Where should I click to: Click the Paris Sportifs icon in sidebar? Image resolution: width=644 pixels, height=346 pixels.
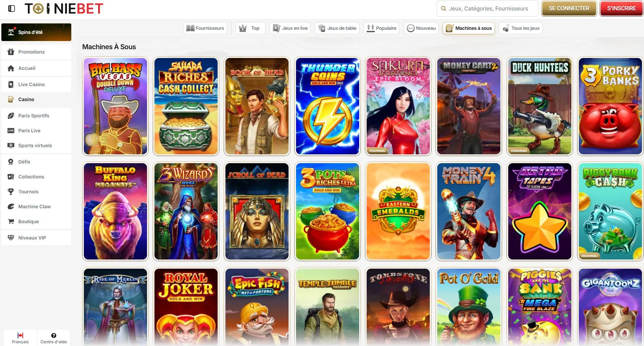coord(11,116)
